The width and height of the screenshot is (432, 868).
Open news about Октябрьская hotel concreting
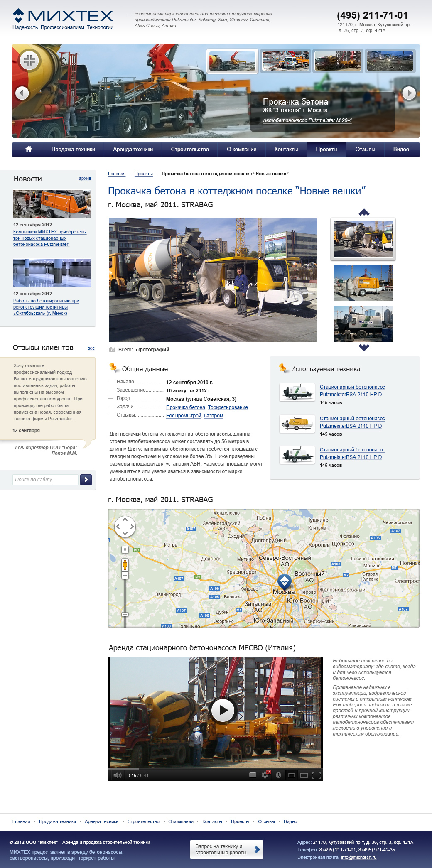(46, 307)
